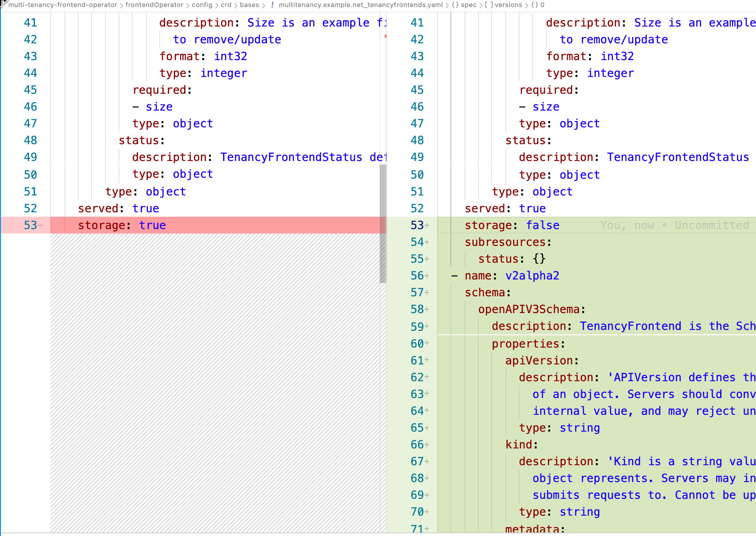
Task: Click the TenancyFrontendStatus description in left pane
Action: 259,157
